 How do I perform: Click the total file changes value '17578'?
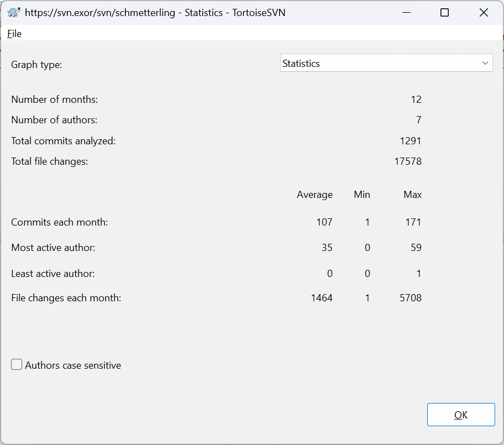(408, 161)
